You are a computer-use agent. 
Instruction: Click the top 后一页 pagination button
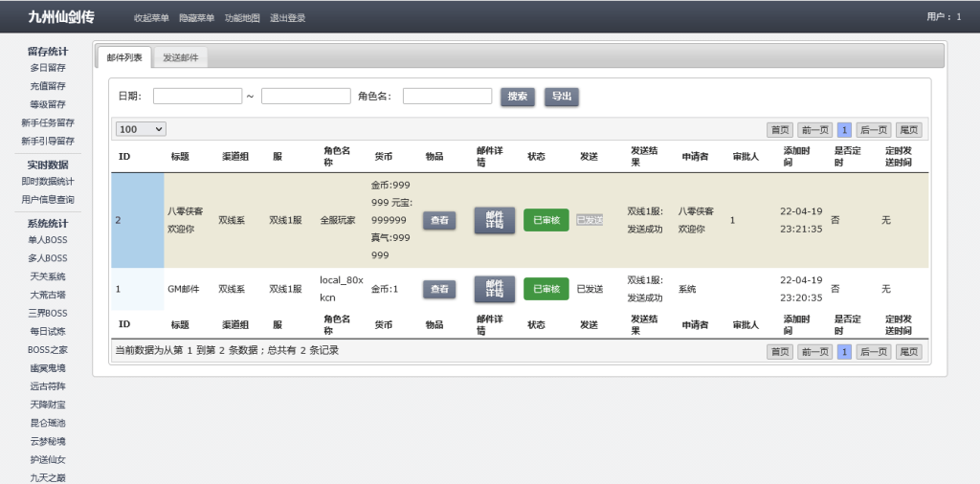[874, 130]
